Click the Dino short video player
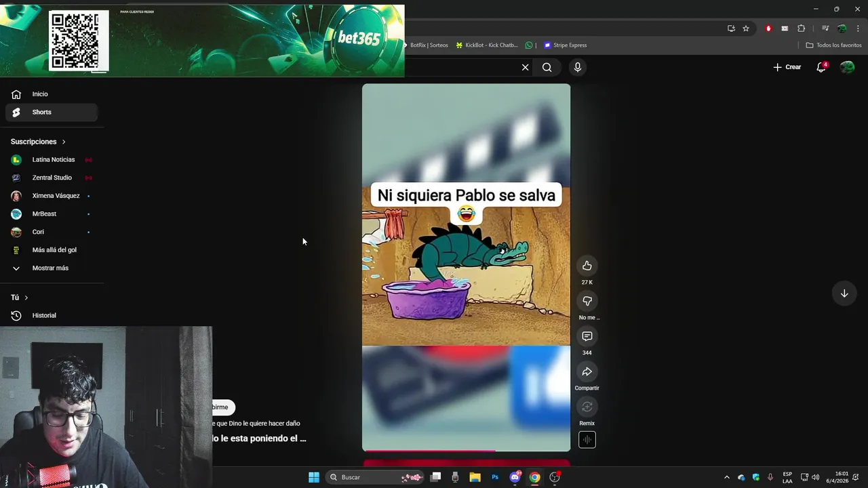868x488 pixels. (466, 267)
